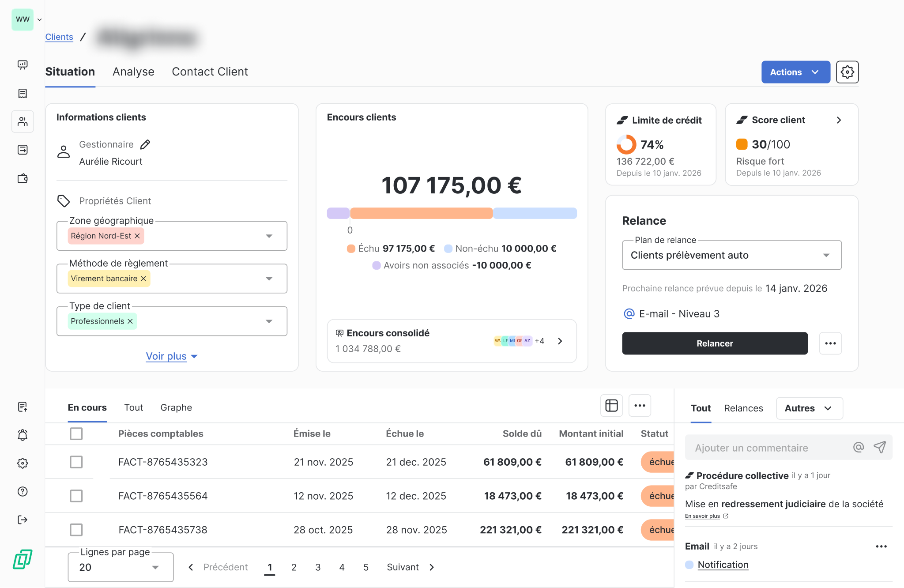Open the Graphe tab
This screenshot has height=588, width=904.
coord(176,407)
